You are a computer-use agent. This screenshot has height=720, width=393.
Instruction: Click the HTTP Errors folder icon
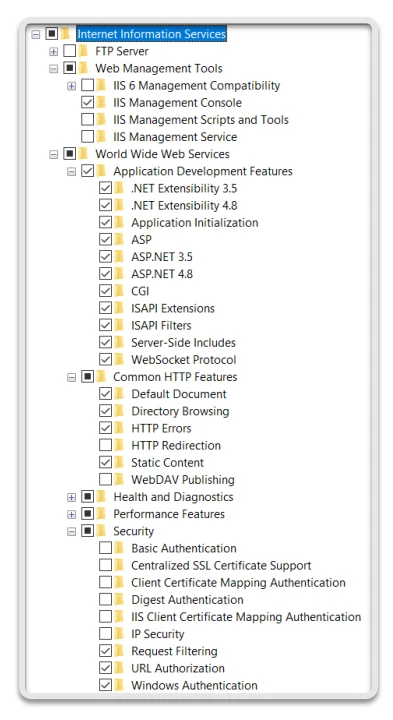(119, 428)
